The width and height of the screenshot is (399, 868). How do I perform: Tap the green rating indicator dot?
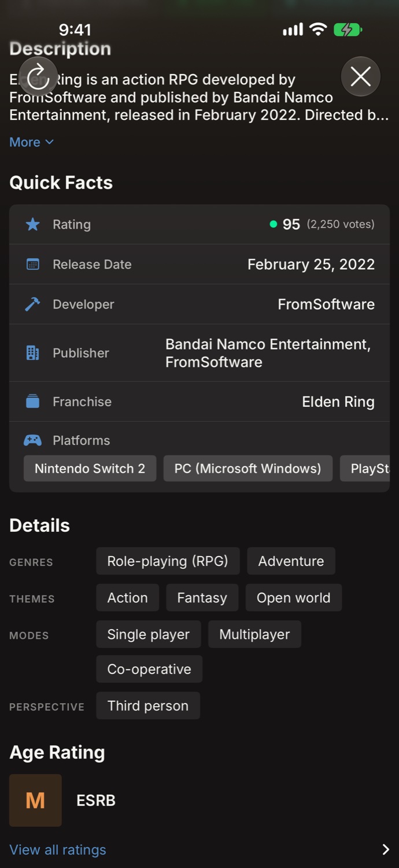click(274, 225)
